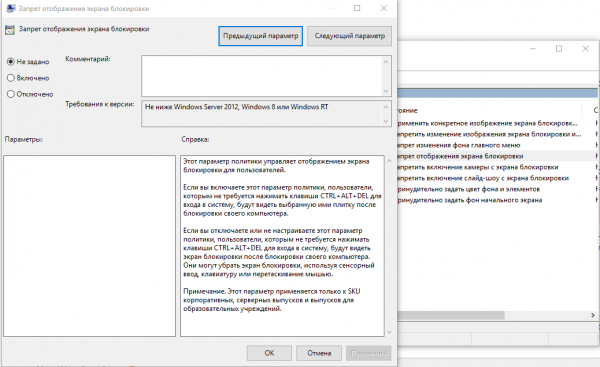The image size is (600, 367).
Task: Select the "Включено" radio button
Action: [x=28, y=78]
